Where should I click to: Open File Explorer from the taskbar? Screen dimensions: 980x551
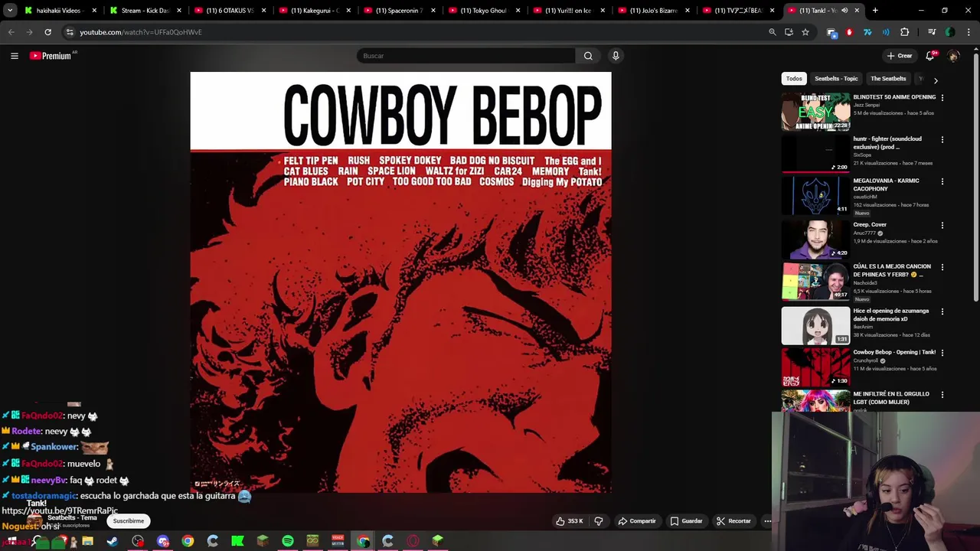click(87, 541)
